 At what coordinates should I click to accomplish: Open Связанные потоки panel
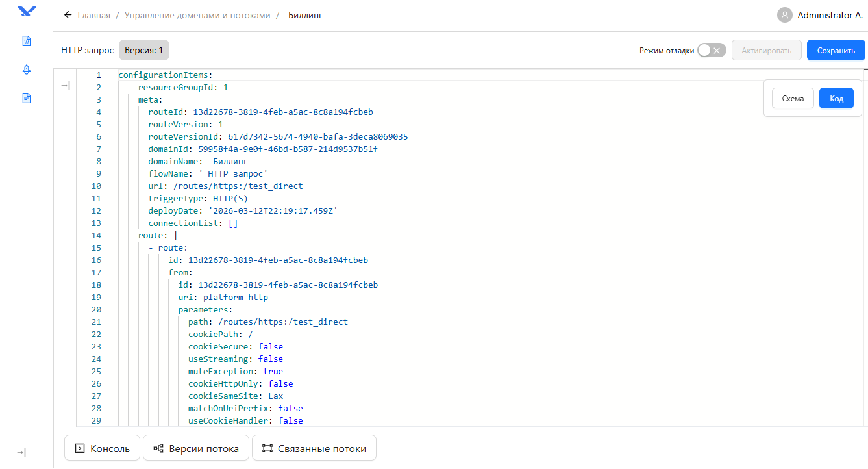point(314,448)
